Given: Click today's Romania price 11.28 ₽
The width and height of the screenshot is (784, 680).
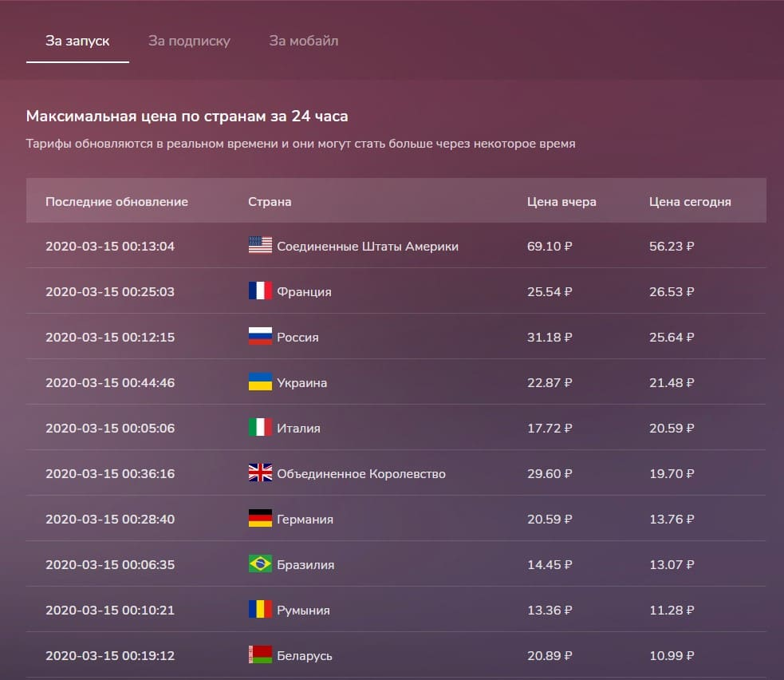Looking at the screenshot, I should (x=672, y=611).
